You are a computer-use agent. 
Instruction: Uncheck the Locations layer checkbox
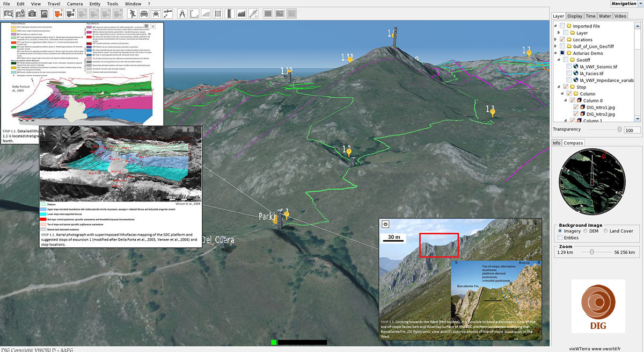click(x=562, y=40)
